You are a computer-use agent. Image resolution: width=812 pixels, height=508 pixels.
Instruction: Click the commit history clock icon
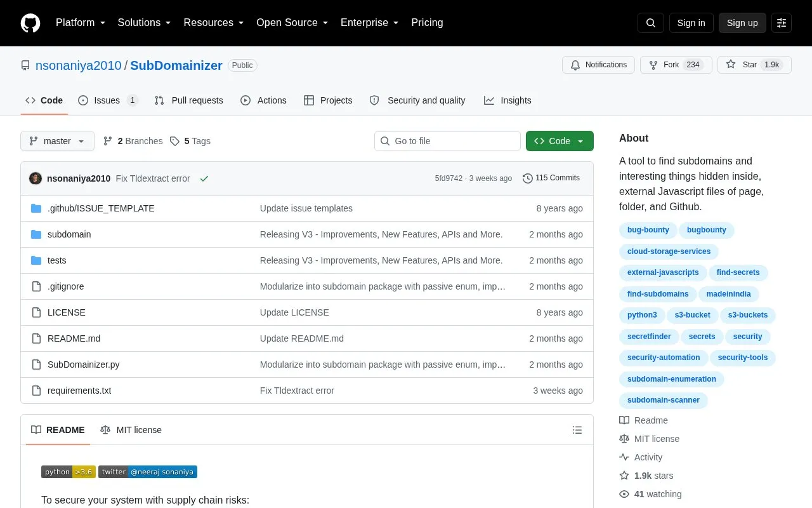(x=527, y=178)
